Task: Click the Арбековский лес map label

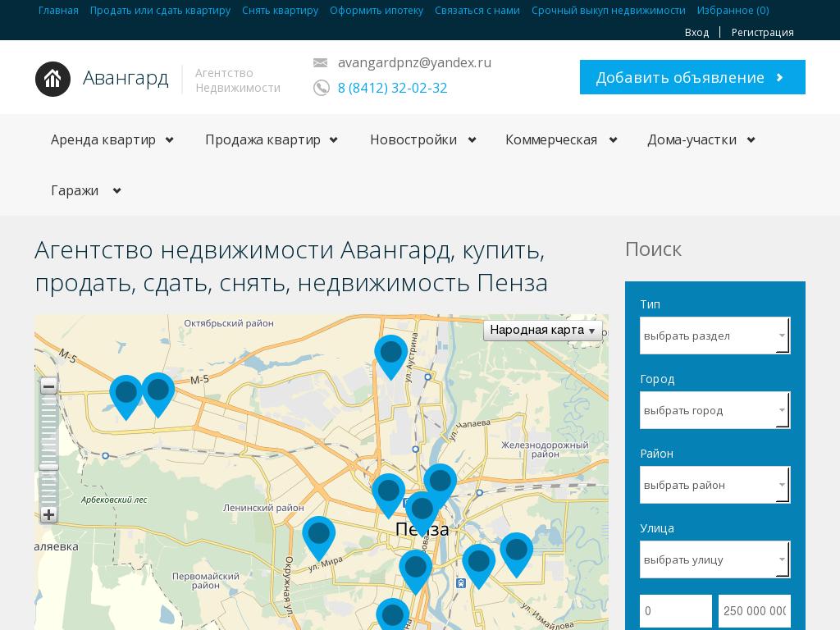Action: coord(114,500)
